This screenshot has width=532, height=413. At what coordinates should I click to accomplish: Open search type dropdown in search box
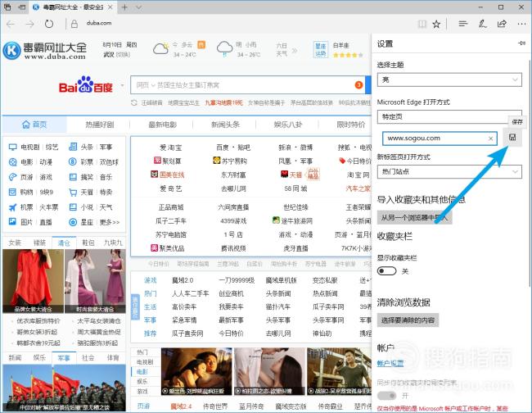(146, 85)
